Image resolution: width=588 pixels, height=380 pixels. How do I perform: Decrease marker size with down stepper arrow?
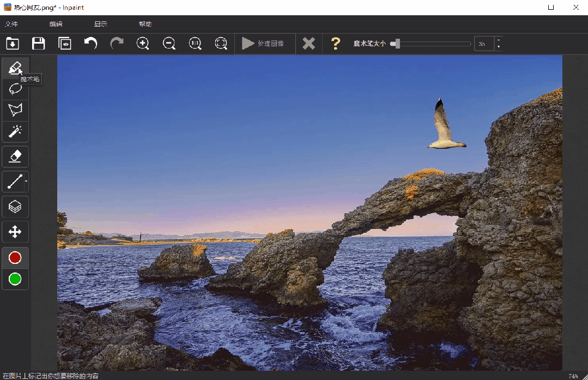(498, 47)
